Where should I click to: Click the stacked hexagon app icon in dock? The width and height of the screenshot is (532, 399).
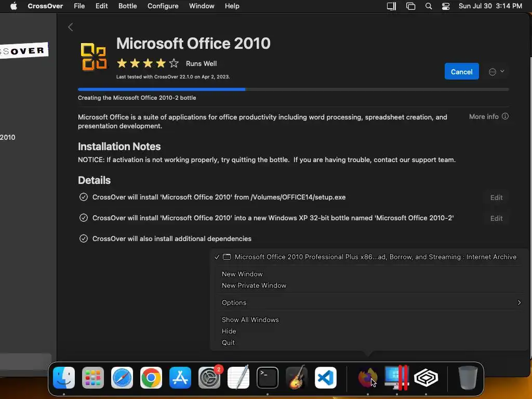[x=426, y=377]
